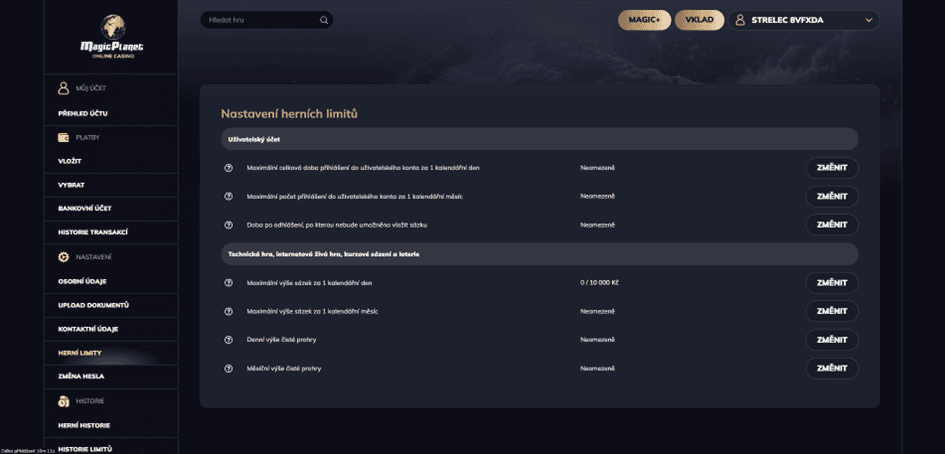945x454 pixels.
Task: Expand the STRELEC 8VFXDA account dropdown
Action: pos(868,20)
